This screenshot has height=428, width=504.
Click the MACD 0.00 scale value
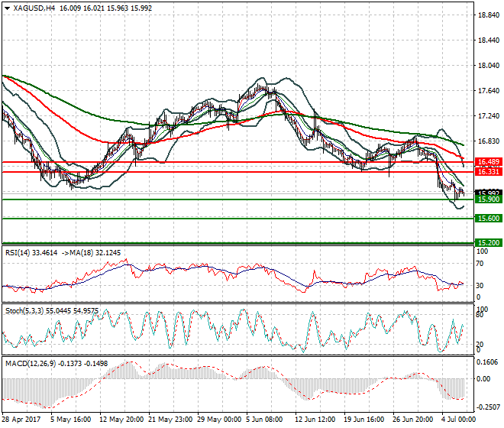click(x=483, y=379)
